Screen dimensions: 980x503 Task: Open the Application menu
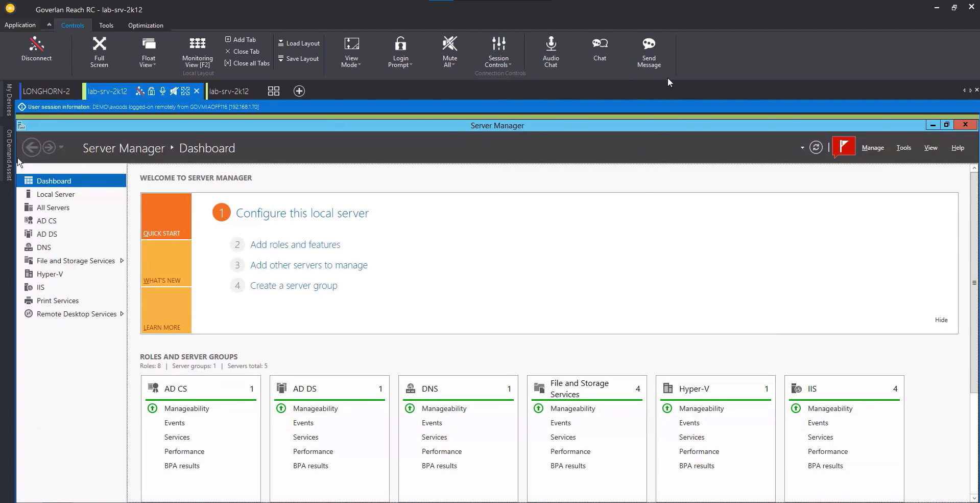coord(20,25)
